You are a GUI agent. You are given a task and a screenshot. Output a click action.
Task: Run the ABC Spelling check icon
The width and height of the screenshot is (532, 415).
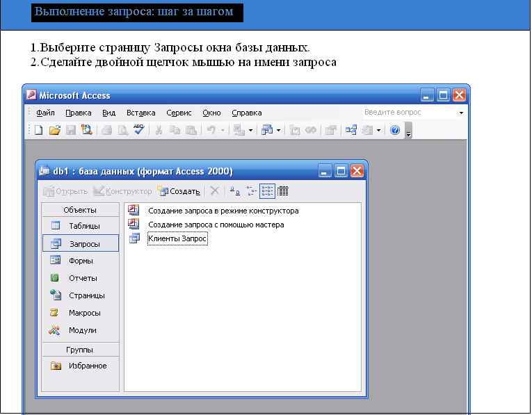click(x=139, y=129)
